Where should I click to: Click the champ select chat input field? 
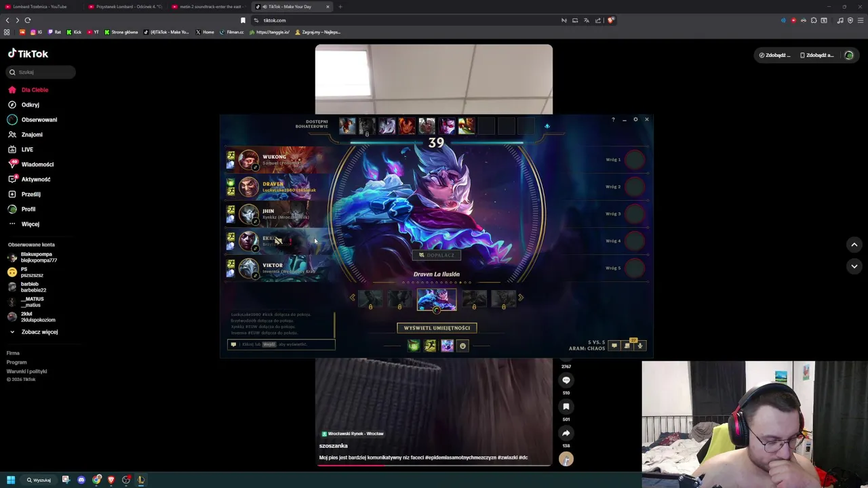281,344
